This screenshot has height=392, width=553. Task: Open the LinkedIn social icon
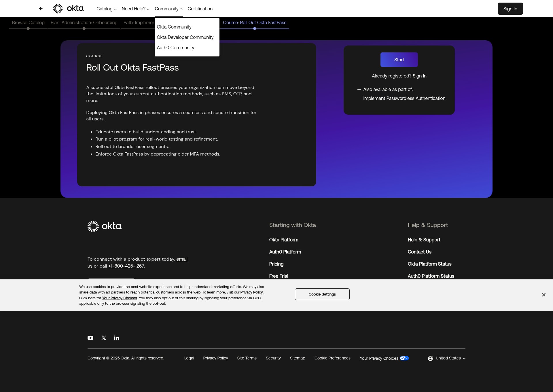click(x=117, y=338)
